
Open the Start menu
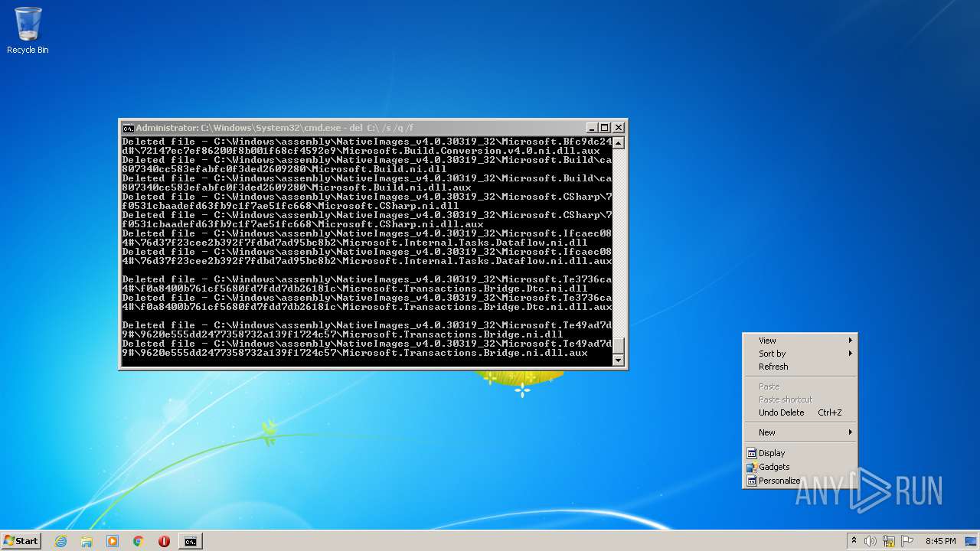click(21, 541)
